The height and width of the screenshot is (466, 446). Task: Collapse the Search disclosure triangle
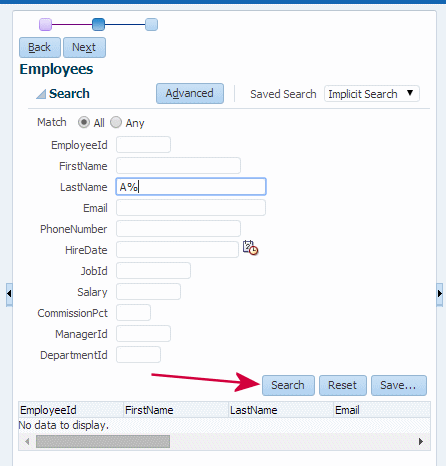tap(41, 94)
